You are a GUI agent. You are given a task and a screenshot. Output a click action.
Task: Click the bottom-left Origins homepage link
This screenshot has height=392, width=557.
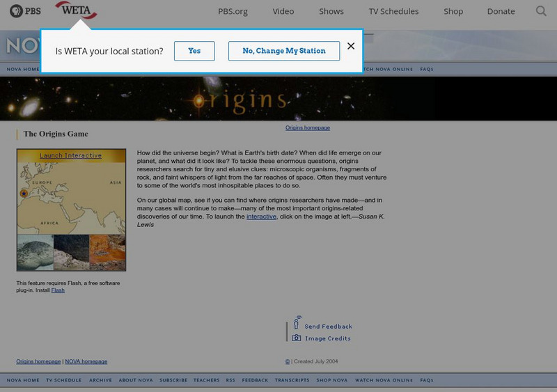tap(38, 361)
